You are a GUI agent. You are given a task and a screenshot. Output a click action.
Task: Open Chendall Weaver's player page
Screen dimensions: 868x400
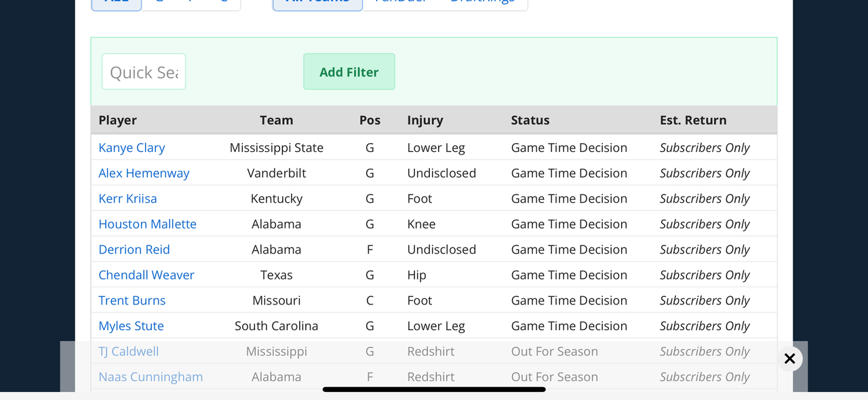click(146, 275)
